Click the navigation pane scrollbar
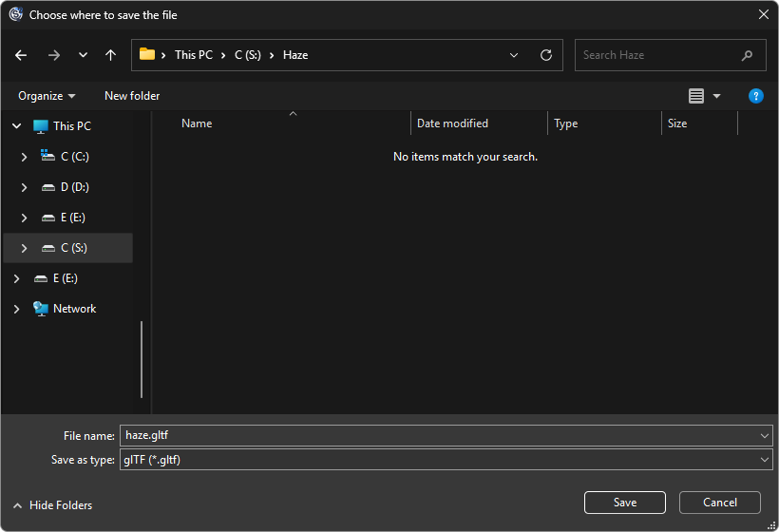The image size is (779, 532). click(x=142, y=359)
